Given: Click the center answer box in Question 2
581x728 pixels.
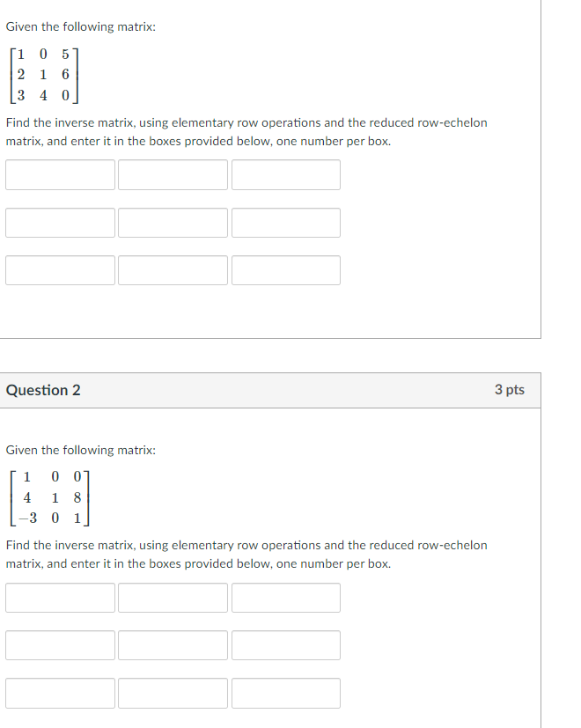Looking at the screenshot, I should click(x=173, y=645).
